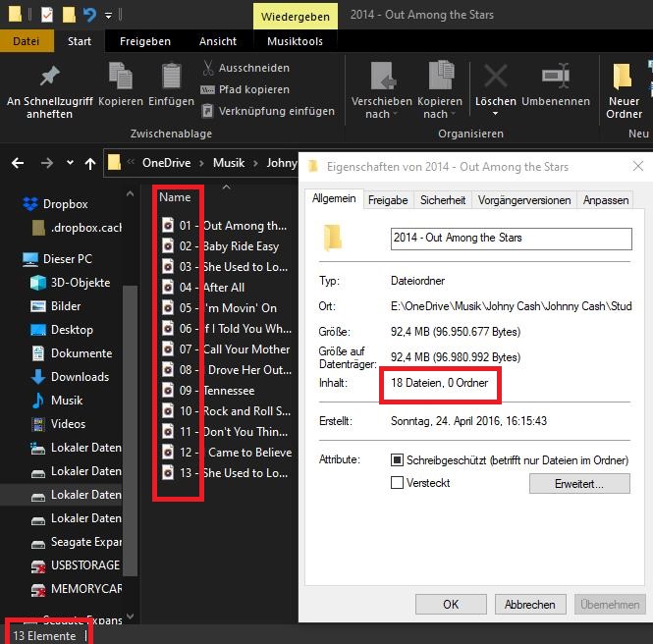Select Seagate Expansion drive in sidebar
653x644 pixels.
[77, 542]
